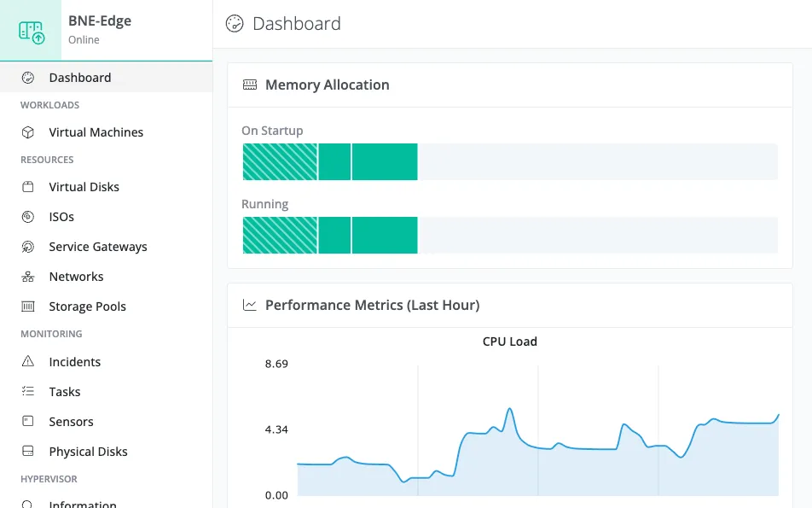
Task: Click the Incidents warning triangle icon
Action: pos(28,361)
